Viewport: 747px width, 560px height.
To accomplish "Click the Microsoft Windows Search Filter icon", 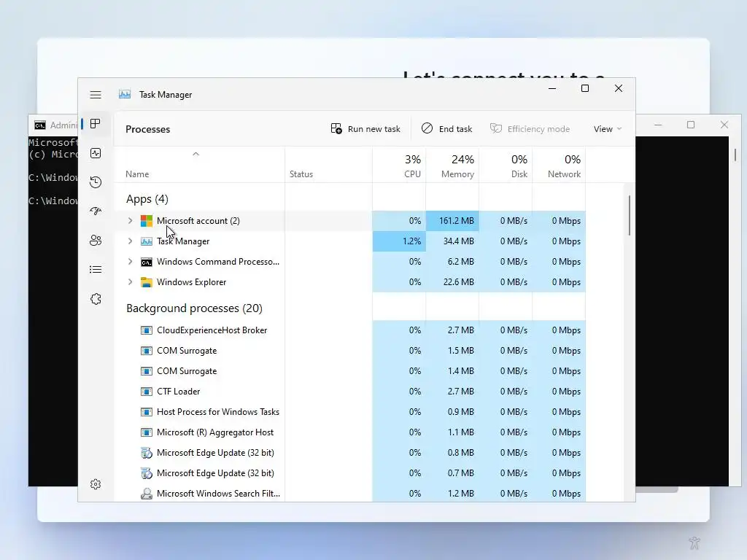I will [146, 494].
